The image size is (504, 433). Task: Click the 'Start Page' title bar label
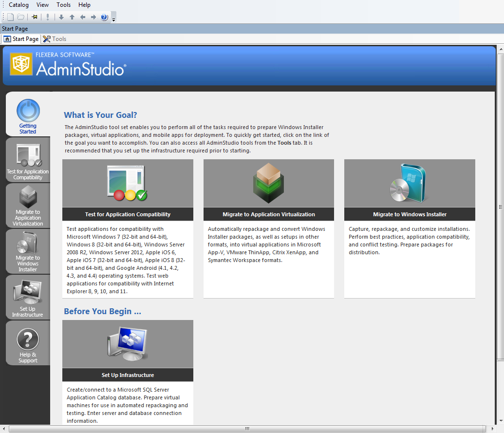point(15,29)
